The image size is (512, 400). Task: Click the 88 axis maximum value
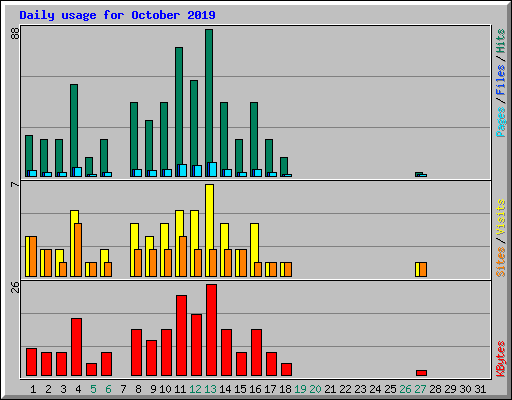pos(15,33)
